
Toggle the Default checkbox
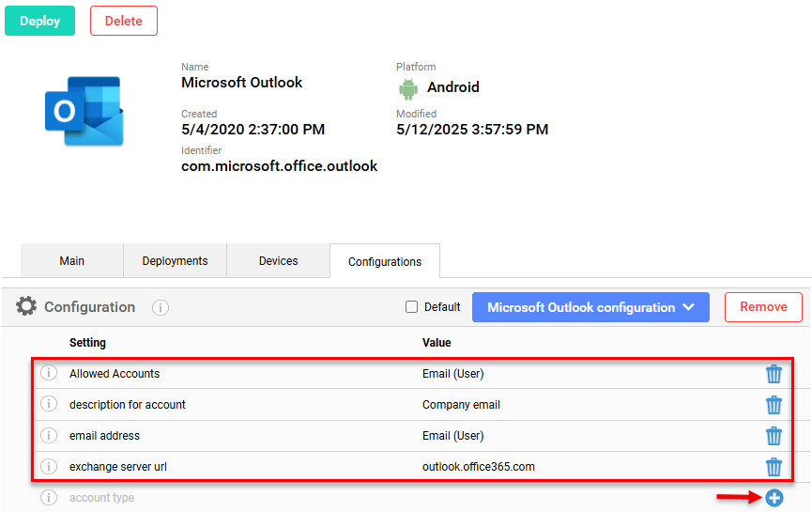[x=412, y=307]
